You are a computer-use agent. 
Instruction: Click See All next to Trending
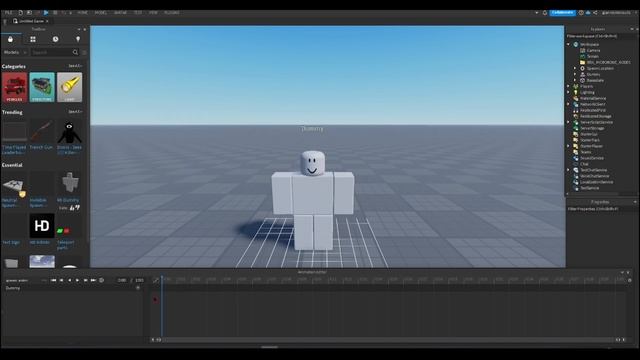pos(75,112)
